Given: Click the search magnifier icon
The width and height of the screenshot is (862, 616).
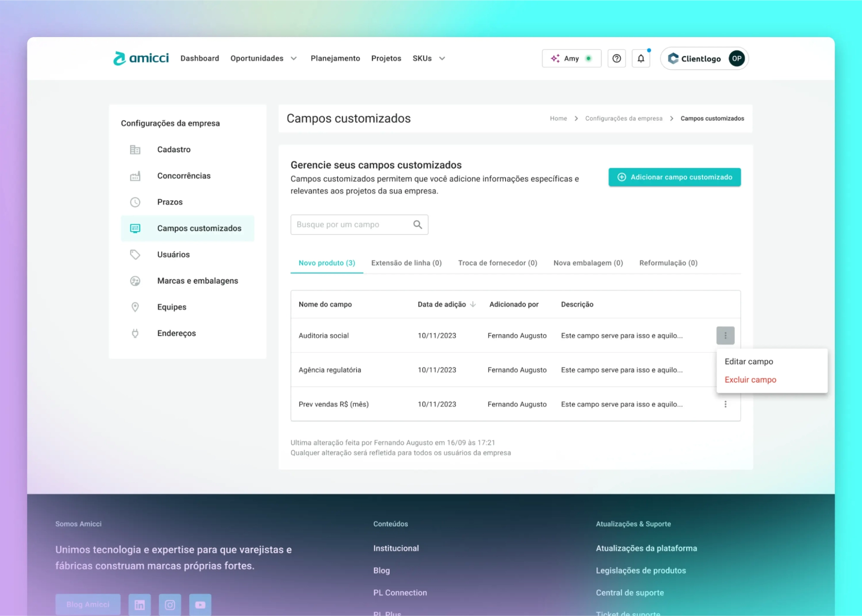Looking at the screenshot, I should click(x=417, y=225).
